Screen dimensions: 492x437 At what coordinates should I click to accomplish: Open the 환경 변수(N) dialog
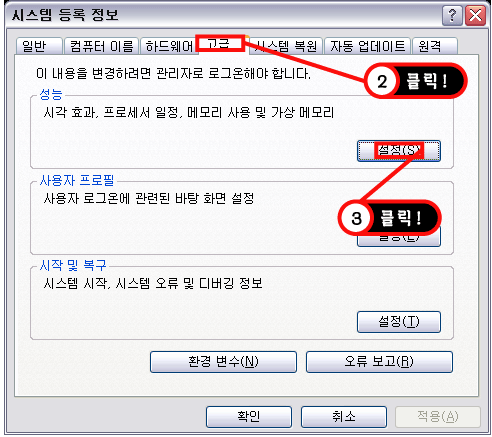coord(223,362)
